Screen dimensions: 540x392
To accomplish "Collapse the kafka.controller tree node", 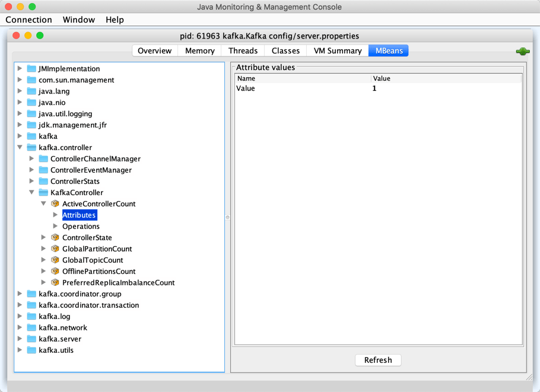I will [x=20, y=147].
